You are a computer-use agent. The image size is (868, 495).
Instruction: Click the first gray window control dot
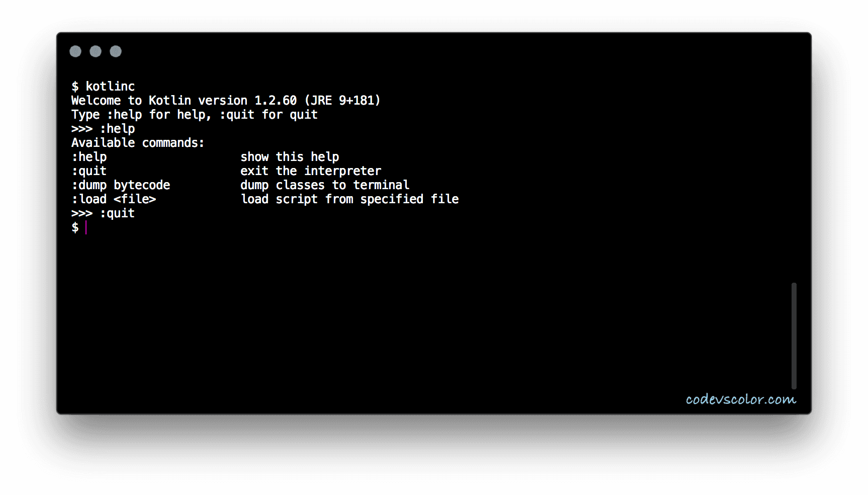coord(75,51)
